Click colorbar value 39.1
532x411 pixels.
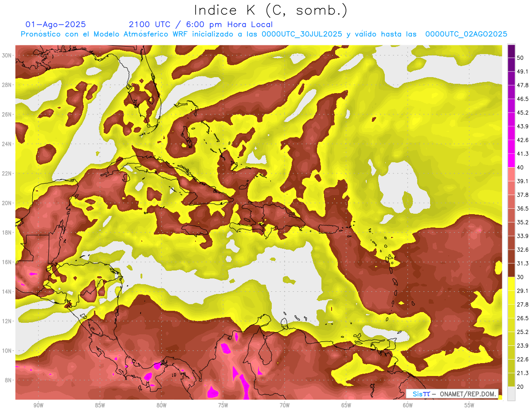[x=523, y=181]
